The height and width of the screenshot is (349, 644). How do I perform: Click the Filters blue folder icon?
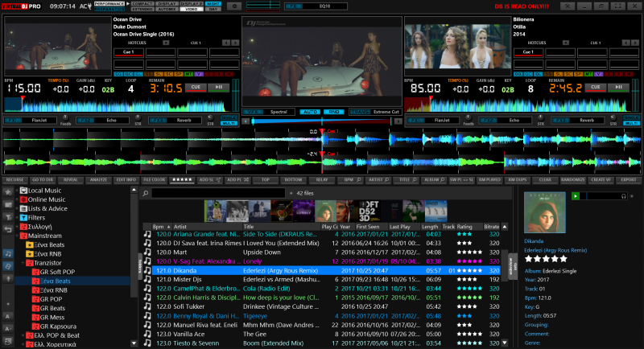(x=23, y=217)
